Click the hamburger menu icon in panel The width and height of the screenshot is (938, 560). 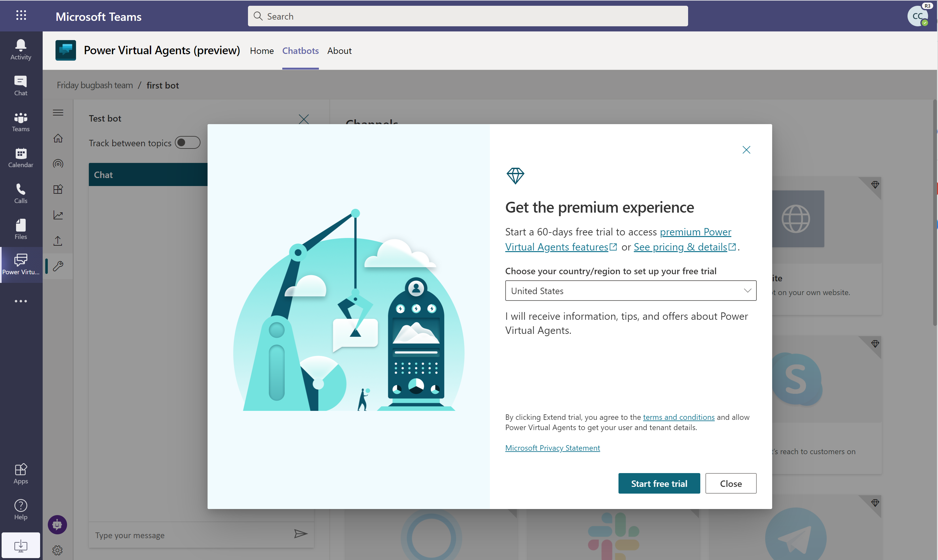(x=58, y=111)
